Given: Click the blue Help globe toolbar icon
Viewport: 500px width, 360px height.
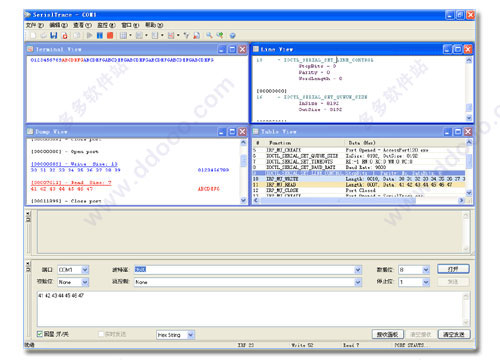Looking at the screenshot, I should tap(233, 35).
